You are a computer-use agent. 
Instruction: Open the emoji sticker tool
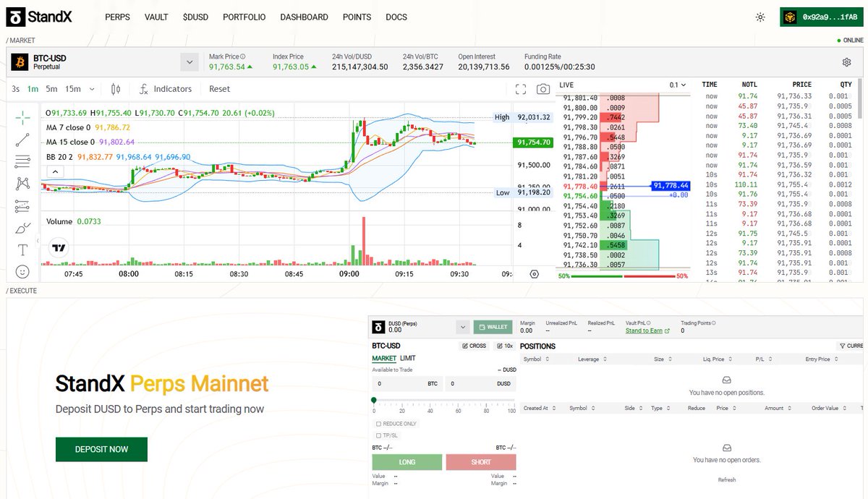tap(22, 271)
